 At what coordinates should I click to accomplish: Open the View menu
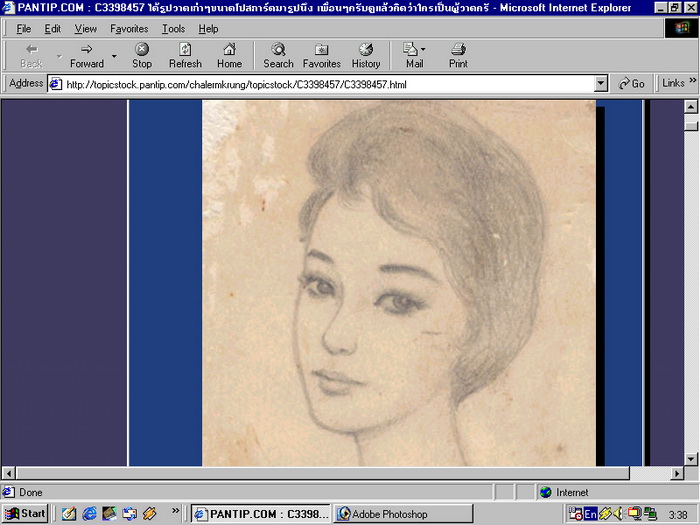point(86,29)
